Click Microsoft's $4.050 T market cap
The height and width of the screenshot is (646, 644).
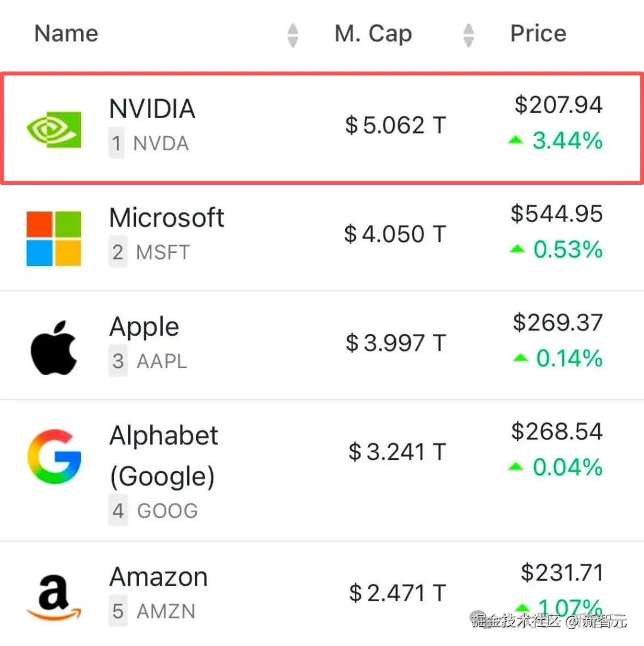[395, 234]
